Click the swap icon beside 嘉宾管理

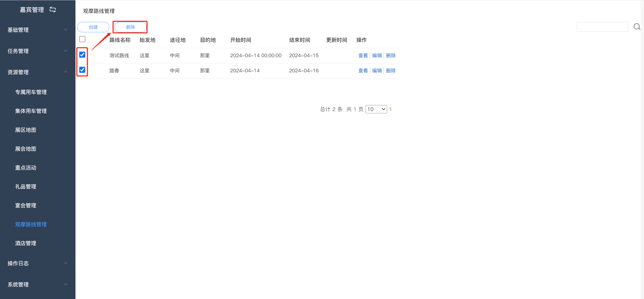pyautogui.click(x=53, y=10)
